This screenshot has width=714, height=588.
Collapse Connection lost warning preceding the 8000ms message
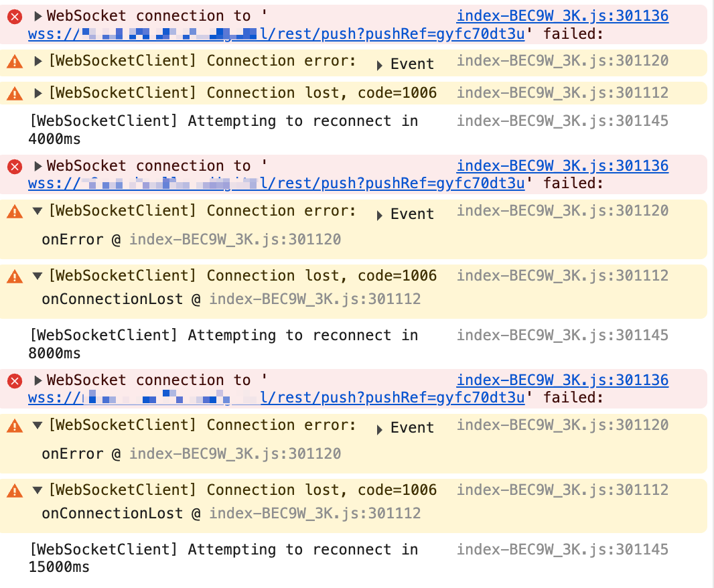click(38, 276)
